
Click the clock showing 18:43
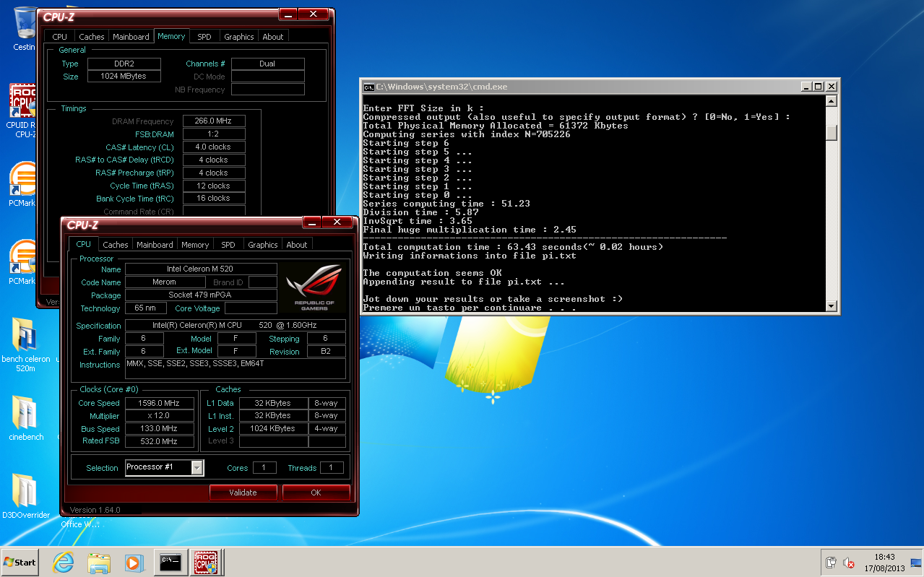[884, 562]
